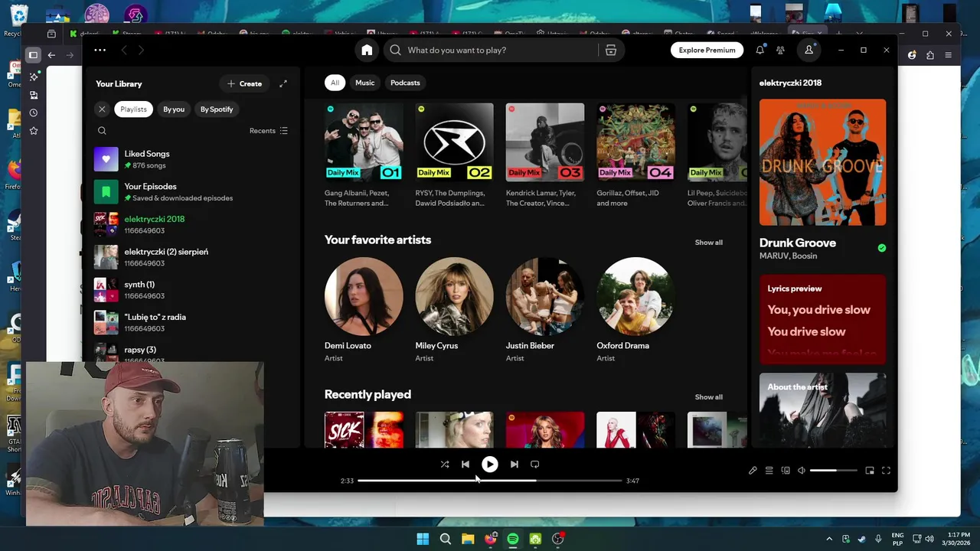Open the play queue icon
This screenshot has width=980, height=551.
click(x=769, y=471)
